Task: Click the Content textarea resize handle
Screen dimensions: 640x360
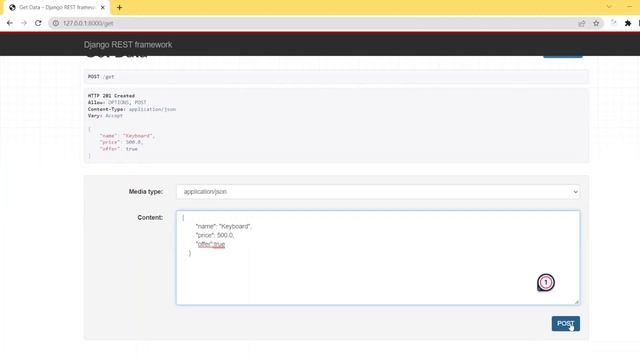Action: click(576, 302)
